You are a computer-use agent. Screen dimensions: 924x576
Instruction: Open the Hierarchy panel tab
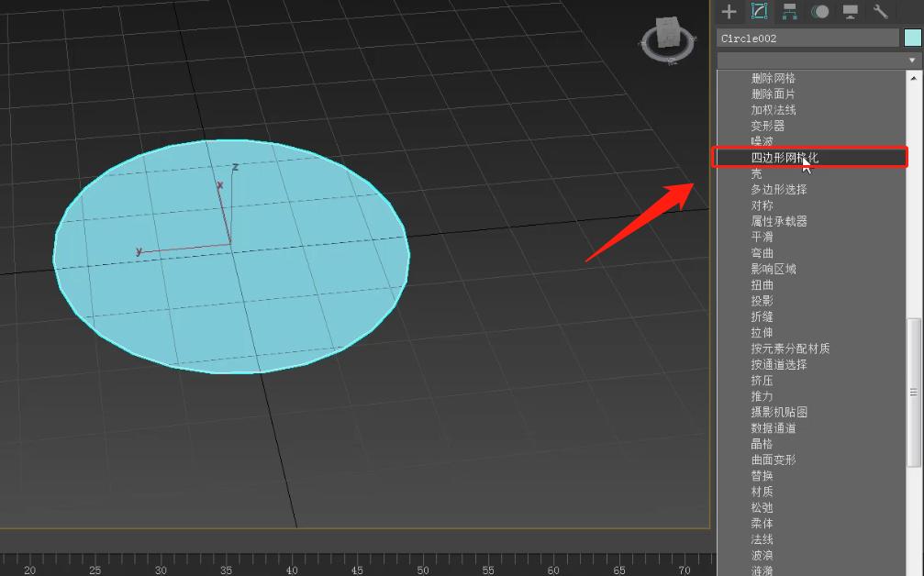(789, 12)
